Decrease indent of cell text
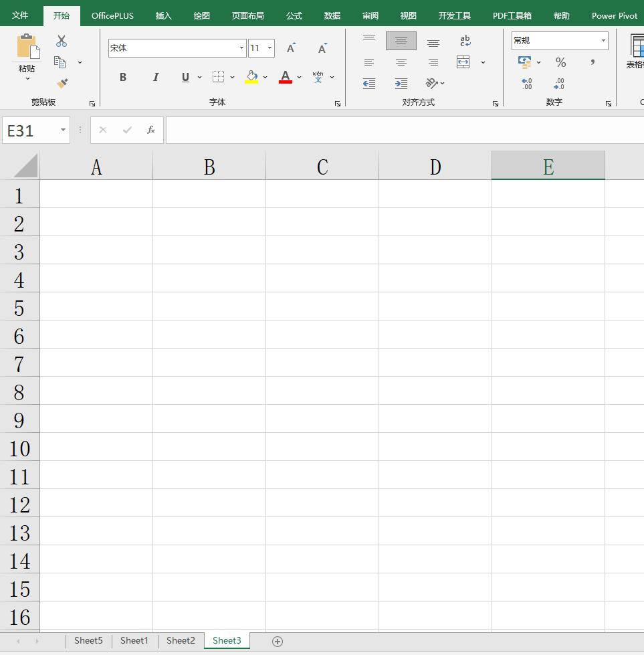This screenshot has height=655, width=644. click(x=368, y=84)
